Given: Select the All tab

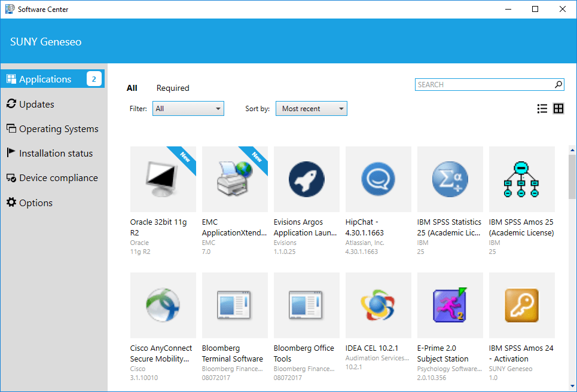Looking at the screenshot, I should 132,88.
